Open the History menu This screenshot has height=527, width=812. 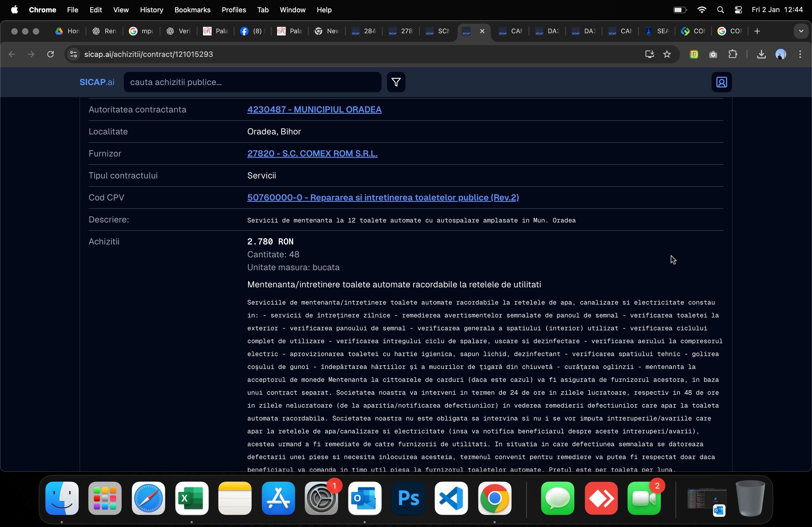[x=151, y=10]
